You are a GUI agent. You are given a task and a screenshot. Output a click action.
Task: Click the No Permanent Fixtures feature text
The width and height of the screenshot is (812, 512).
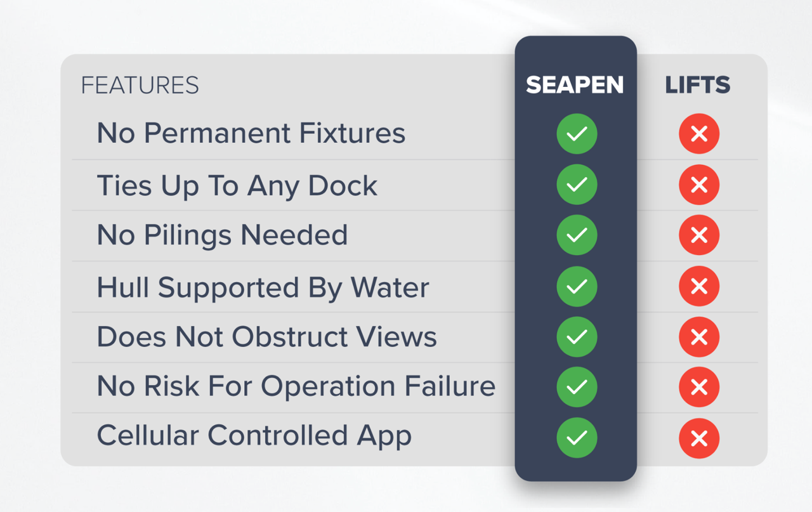[x=251, y=133]
